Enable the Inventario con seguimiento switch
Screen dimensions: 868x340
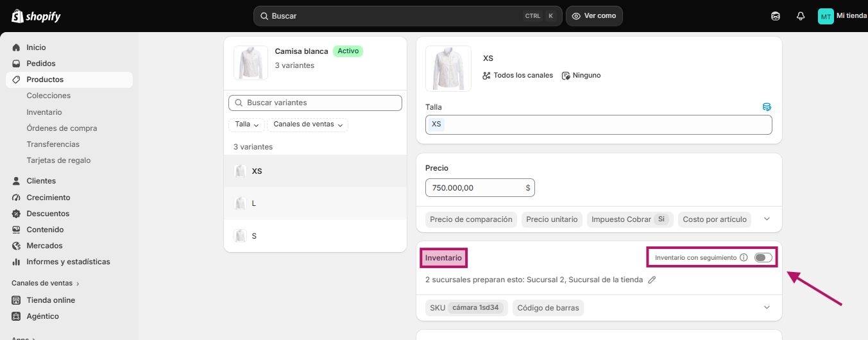point(763,257)
